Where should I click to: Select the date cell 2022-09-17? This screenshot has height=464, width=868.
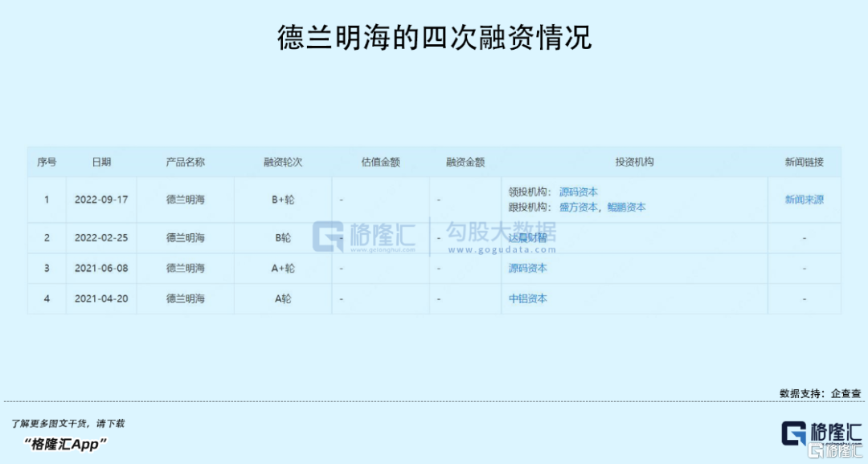(101, 199)
